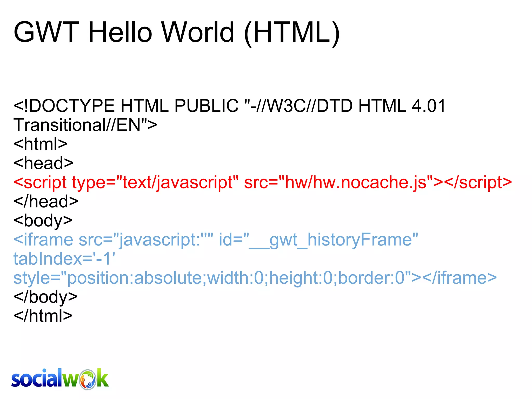Viewport: 532px width, 399px height.
Task: Select the opening '<head>' tag line
Action: coord(44,163)
